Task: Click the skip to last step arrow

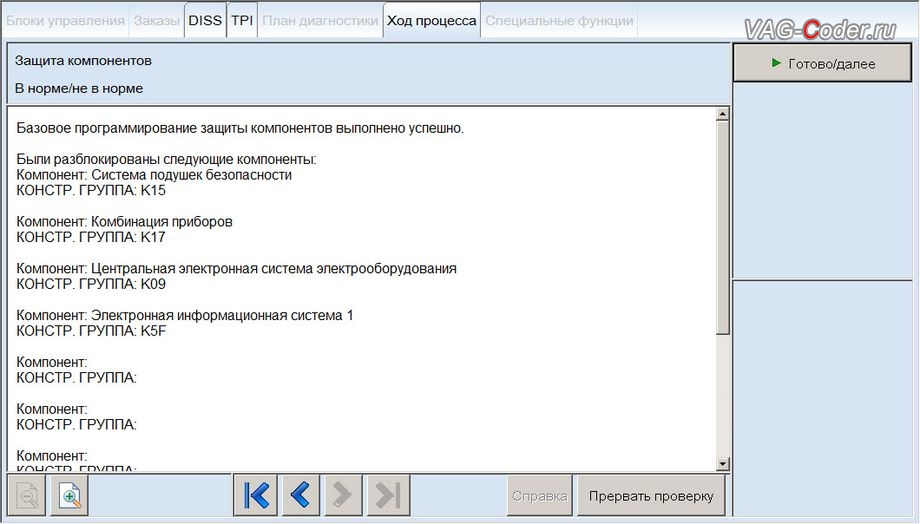Action: [388, 495]
